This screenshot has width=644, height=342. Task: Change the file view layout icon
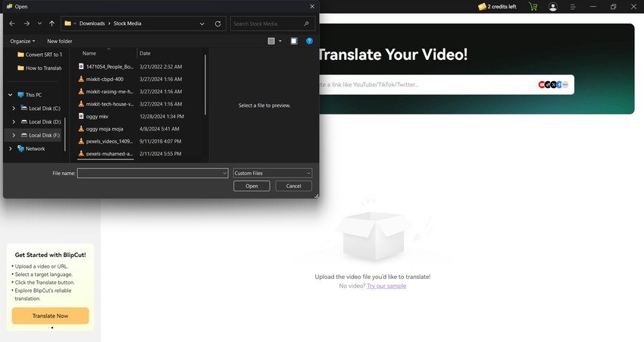(271, 41)
